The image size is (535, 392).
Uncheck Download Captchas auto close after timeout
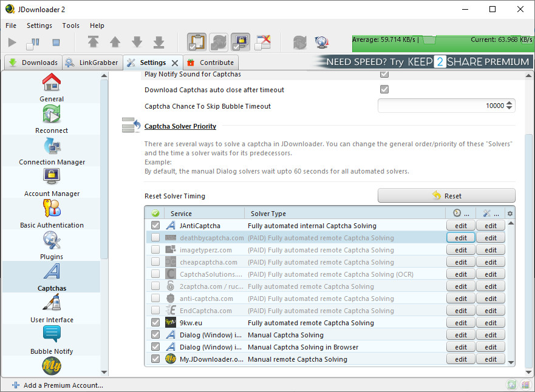coord(384,88)
